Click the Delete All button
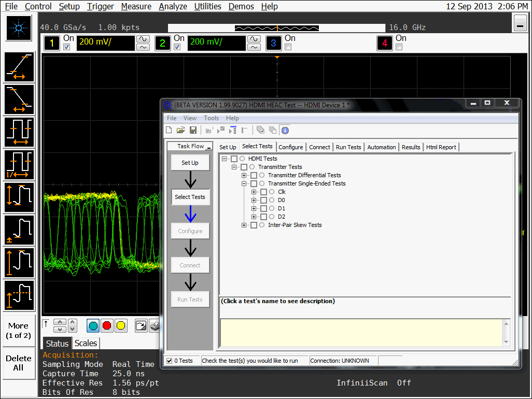Viewport: 532px width, 399px height. coord(19,363)
